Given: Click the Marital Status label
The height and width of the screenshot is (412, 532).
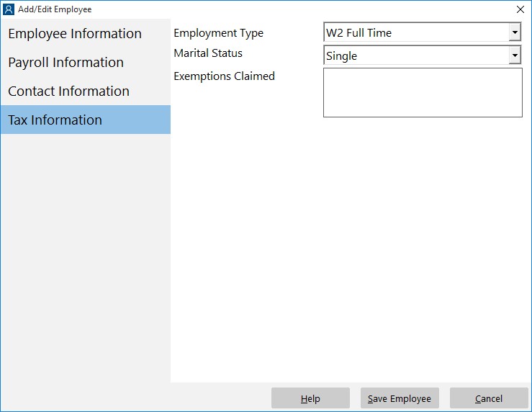Looking at the screenshot, I should (208, 53).
